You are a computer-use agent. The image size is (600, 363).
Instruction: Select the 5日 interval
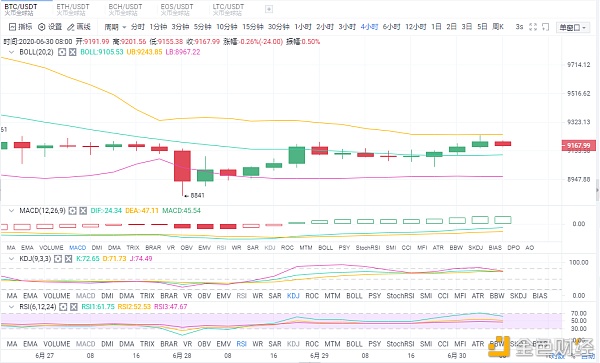tap(482, 27)
